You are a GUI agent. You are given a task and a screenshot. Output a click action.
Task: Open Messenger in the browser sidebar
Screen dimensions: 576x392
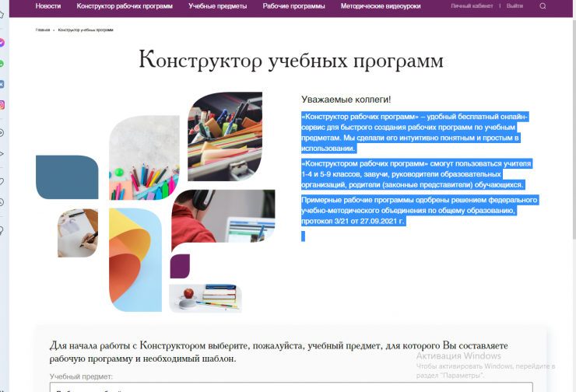point(2,43)
